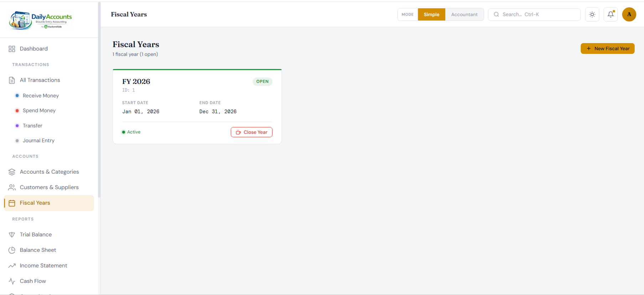Click the Balance Sheet pie icon
The width and height of the screenshot is (644, 295).
[x=12, y=250]
